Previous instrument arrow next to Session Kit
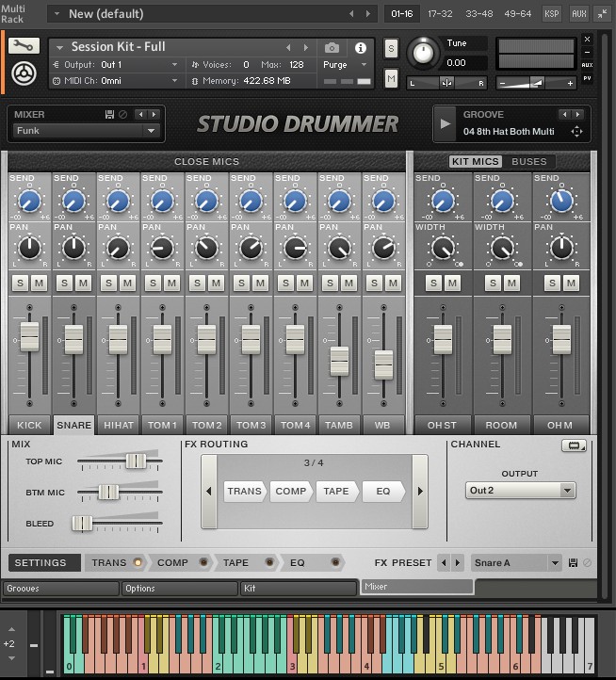The height and width of the screenshot is (680, 616). (288, 48)
